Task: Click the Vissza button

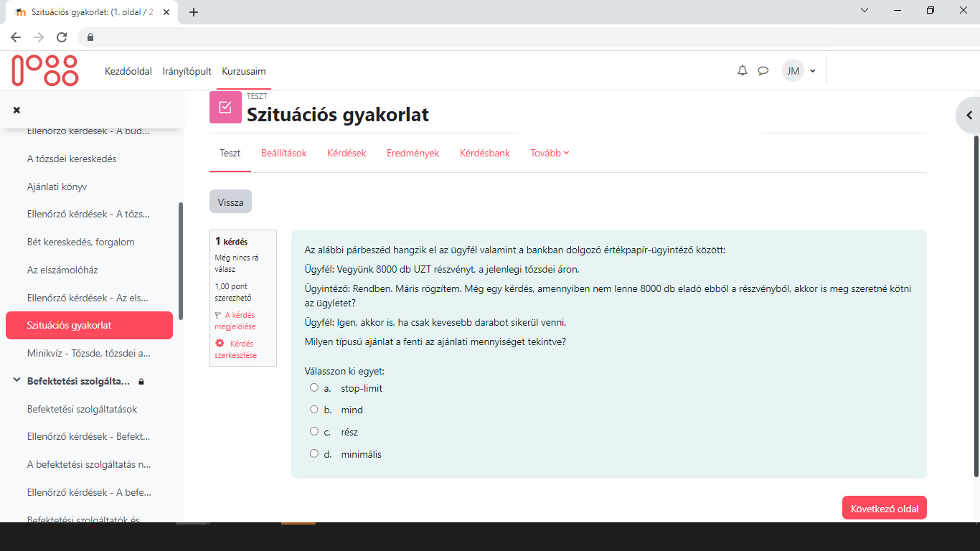Action: point(230,202)
